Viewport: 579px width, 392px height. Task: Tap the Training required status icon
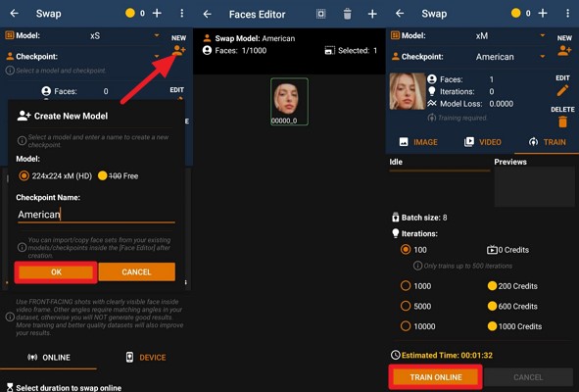click(431, 118)
